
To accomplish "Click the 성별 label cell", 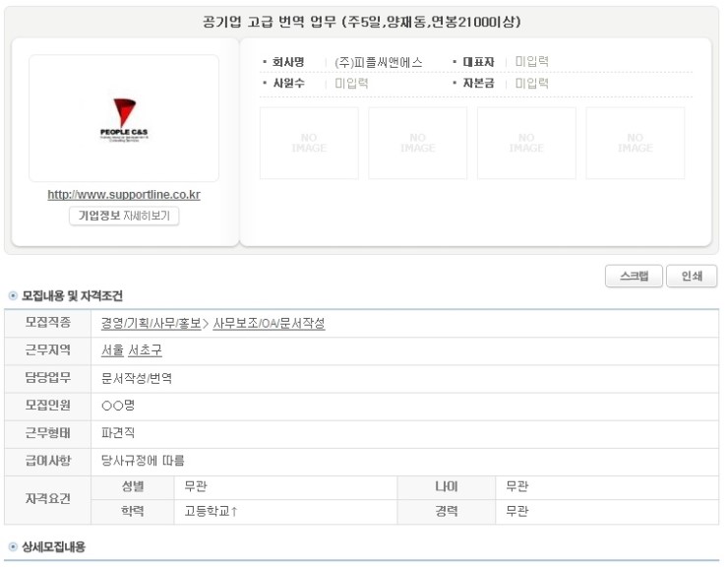I will (x=133, y=487).
